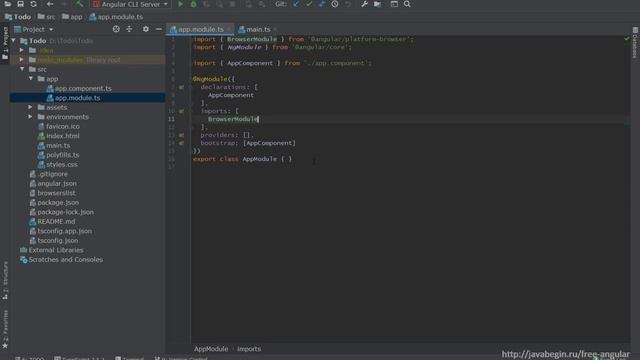
Task: Open Project Structure folder icon in toolbar
Action: [378, 4]
